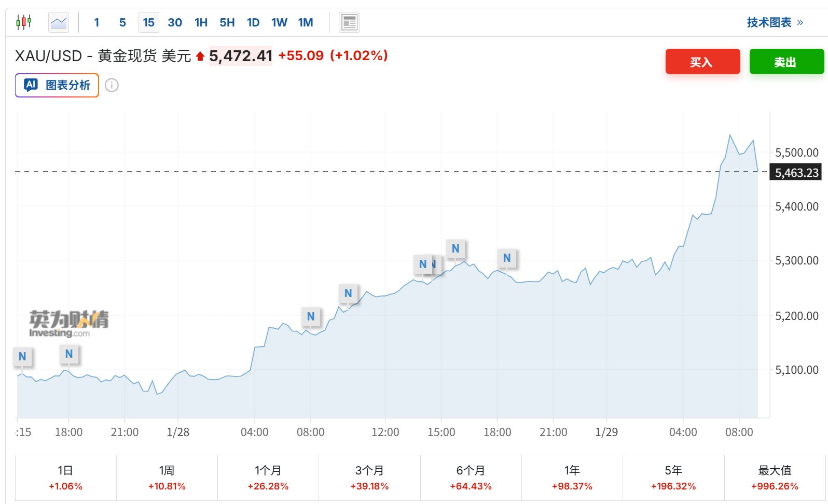
Task: Select the 1年 performance tab
Action: pos(572,478)
